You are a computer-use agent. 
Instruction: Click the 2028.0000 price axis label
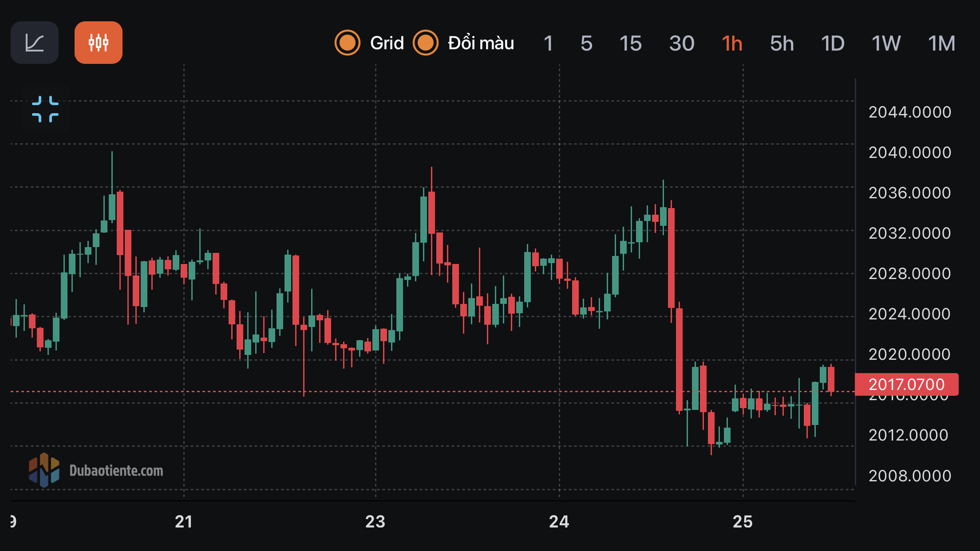tap(910, 274)
